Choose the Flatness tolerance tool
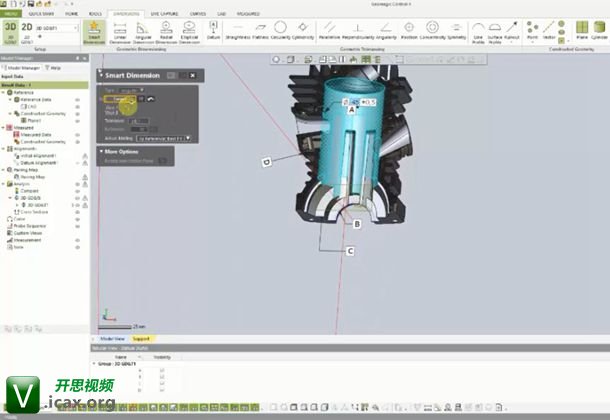 click(260, 30)
